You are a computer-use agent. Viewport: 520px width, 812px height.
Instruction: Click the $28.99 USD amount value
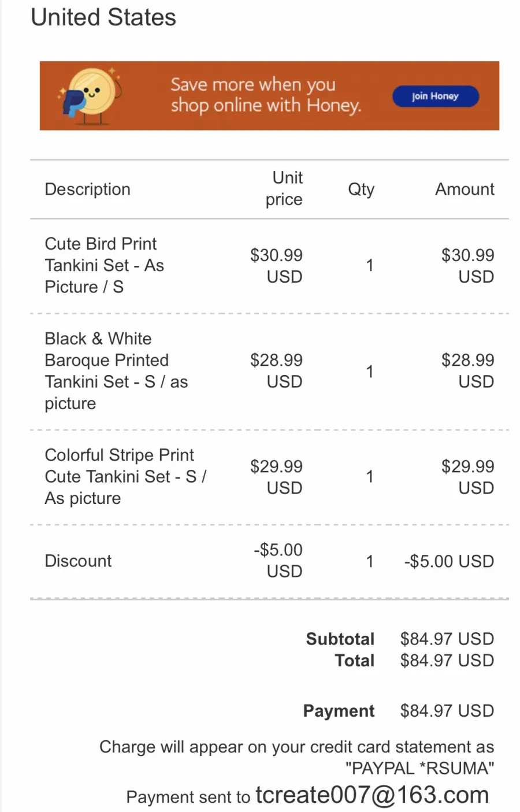[x=468, y=371]
